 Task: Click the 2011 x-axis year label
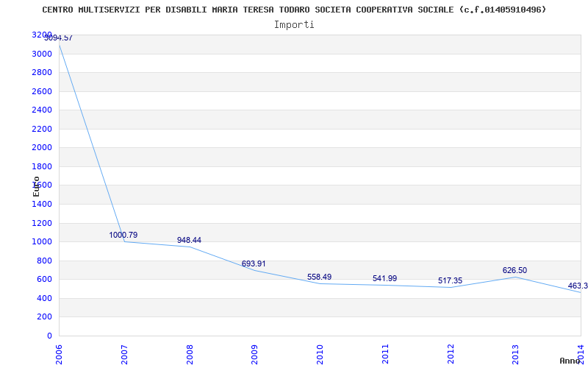pyautogui.click(x=385, y=353)
